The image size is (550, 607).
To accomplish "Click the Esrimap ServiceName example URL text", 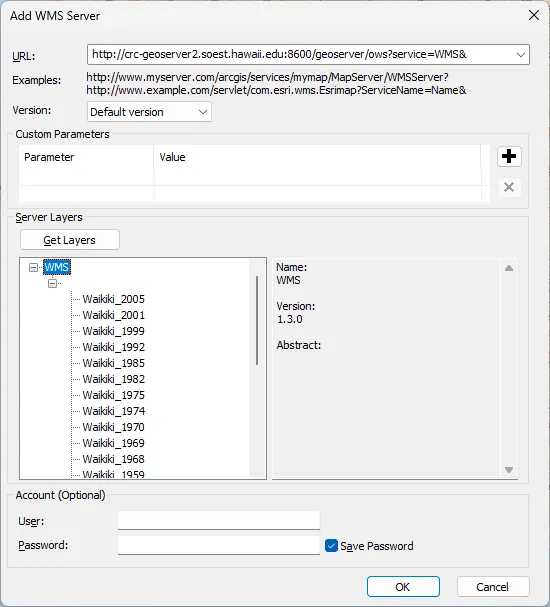I will coord(276,90).
